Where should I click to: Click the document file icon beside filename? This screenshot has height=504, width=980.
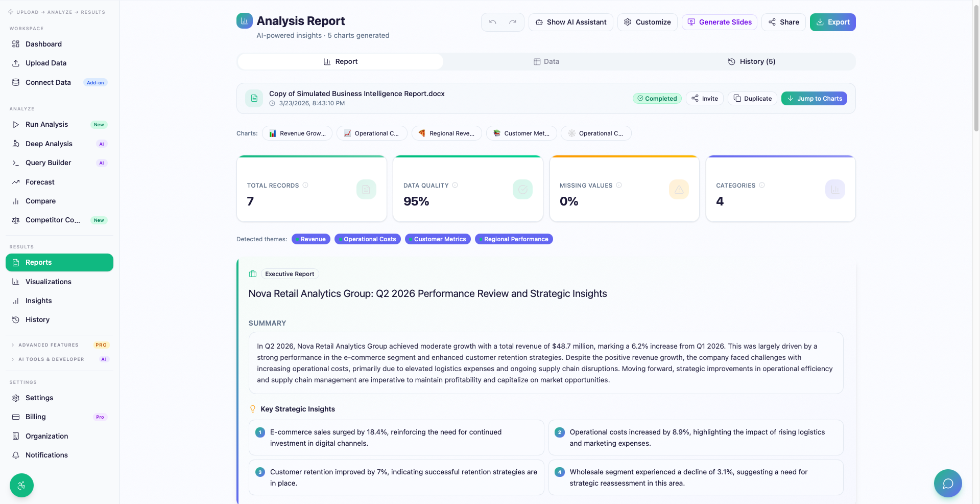point(254,98)
